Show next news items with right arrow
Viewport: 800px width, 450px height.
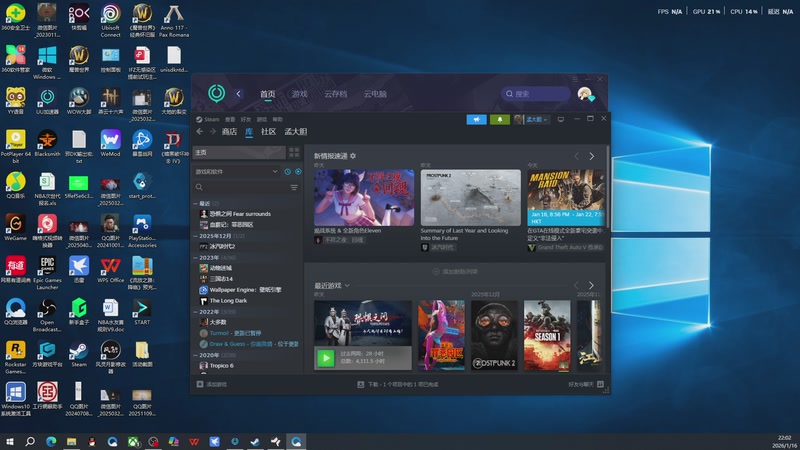(x=591, y=157)
